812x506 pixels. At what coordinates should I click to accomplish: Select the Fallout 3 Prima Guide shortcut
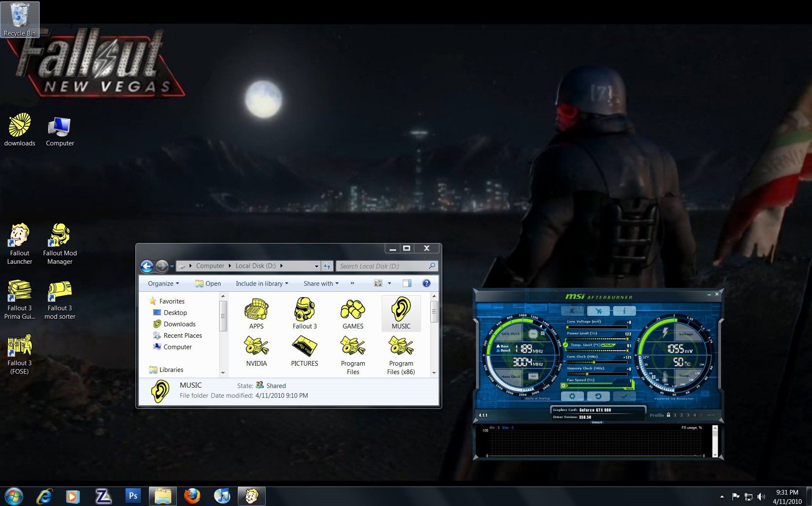[x=19, y=299]
